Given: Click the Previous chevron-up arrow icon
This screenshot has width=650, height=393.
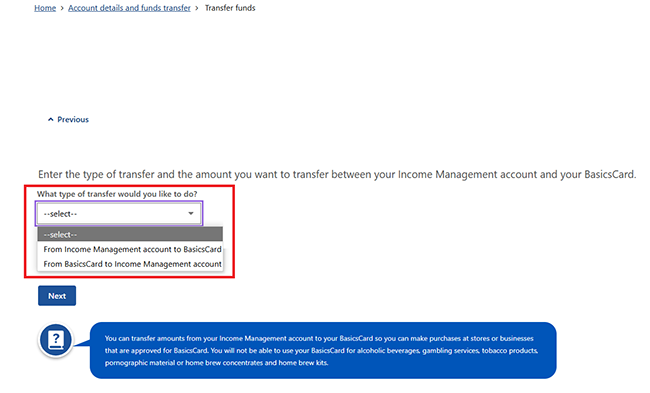Looking at the screenshot, I should [51, 119].
